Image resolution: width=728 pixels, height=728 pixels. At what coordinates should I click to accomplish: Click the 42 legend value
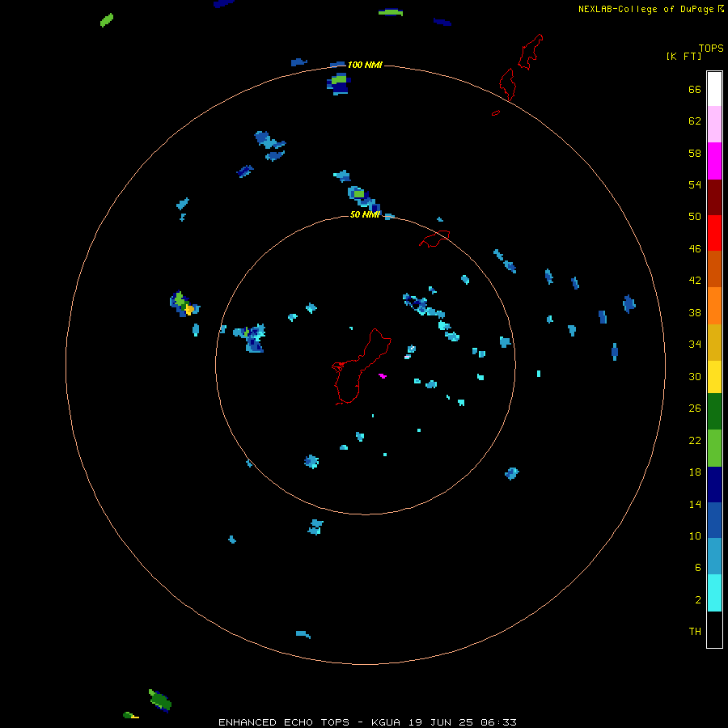695,281
